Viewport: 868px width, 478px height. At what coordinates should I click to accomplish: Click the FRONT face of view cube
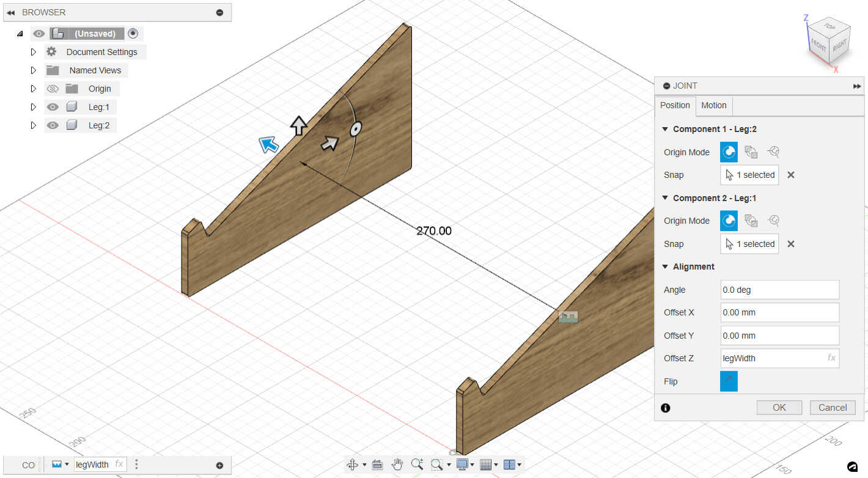click(818, 45)
